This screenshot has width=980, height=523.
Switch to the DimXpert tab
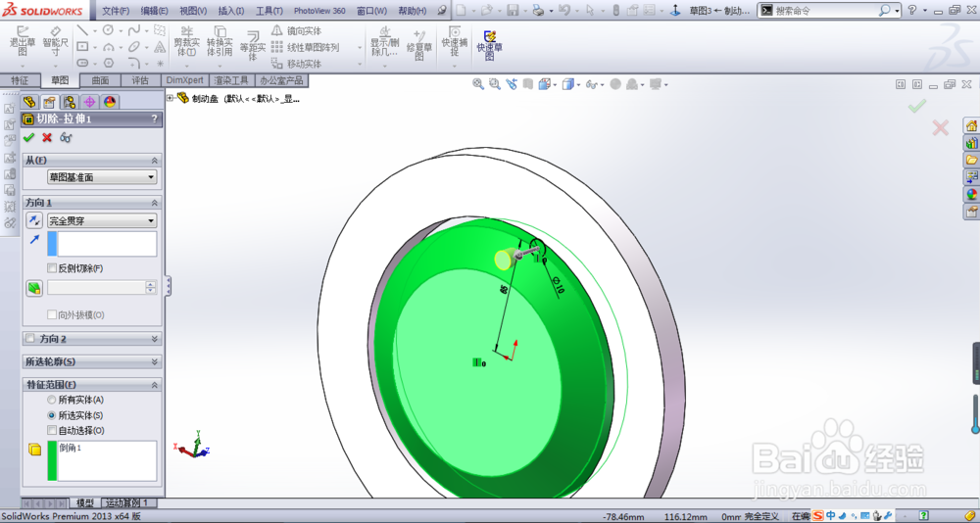coord(184,80)
